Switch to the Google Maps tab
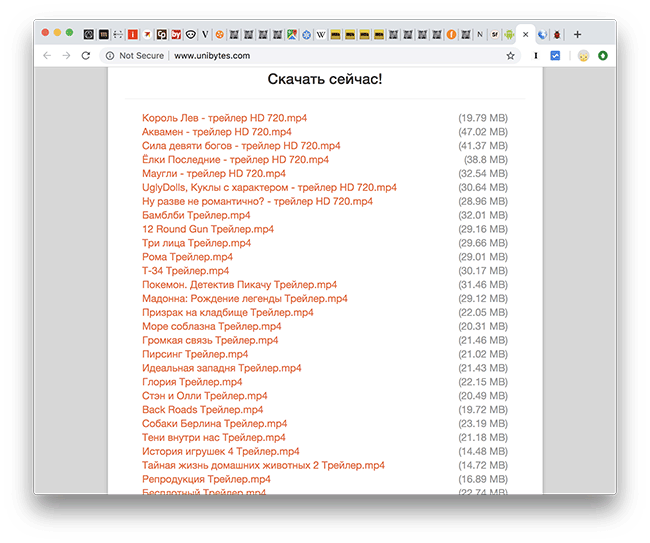 pos(292,34)
